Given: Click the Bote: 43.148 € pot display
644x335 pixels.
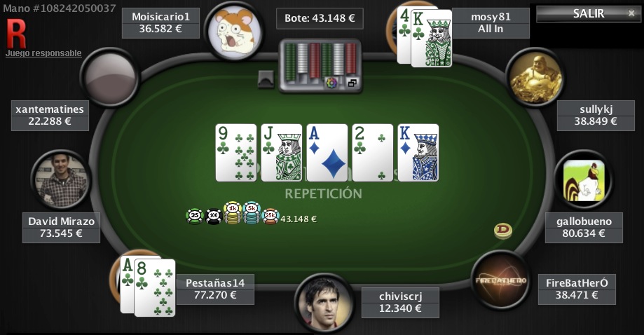Looking at the screenshot, I should coord(320,18).
